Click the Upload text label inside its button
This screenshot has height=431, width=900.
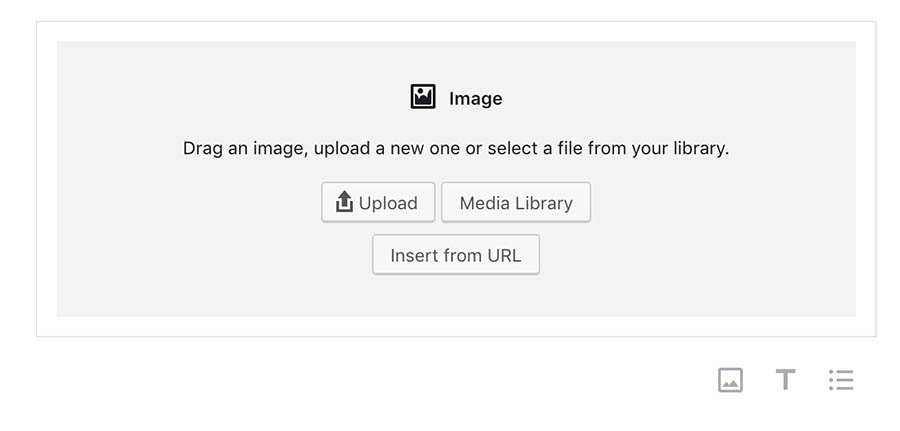coord(388,203)
